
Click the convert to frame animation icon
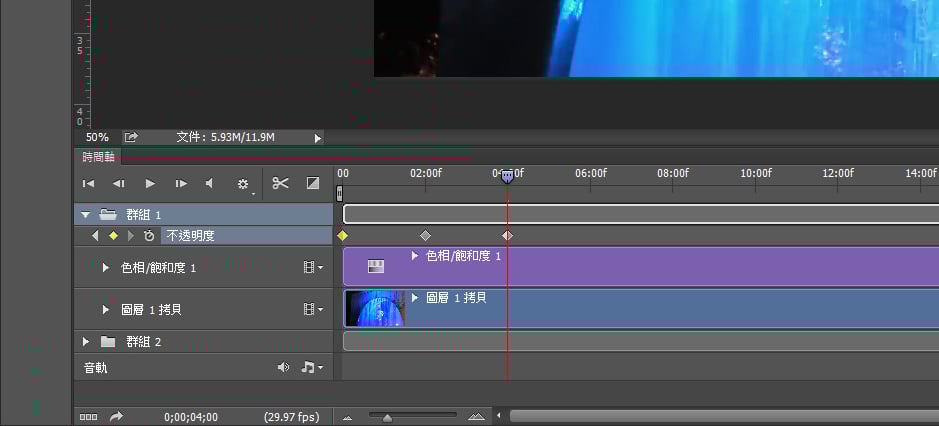point(88,417)
